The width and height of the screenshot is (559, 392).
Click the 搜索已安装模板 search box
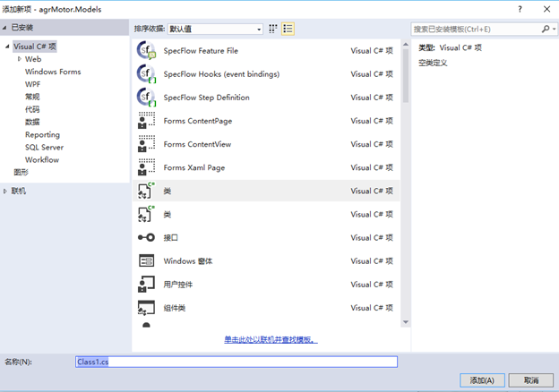(477, 29)
